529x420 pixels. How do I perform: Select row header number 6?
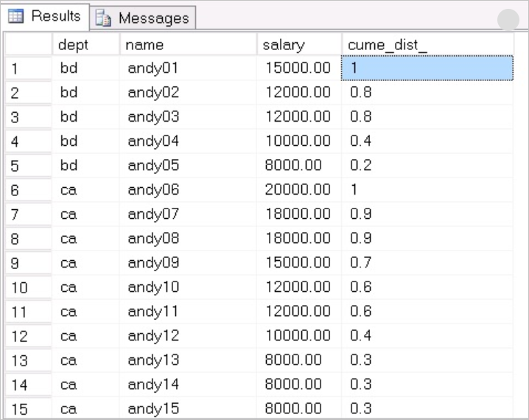click(x=29, y=190)
